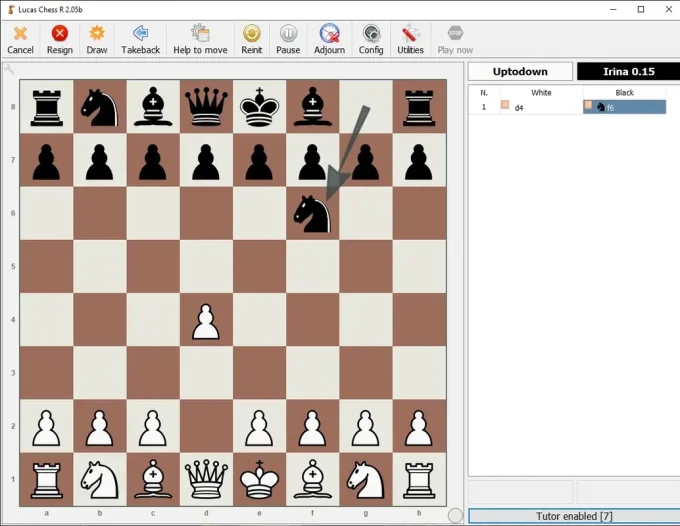Click the small wrench icon above the board

9,69
